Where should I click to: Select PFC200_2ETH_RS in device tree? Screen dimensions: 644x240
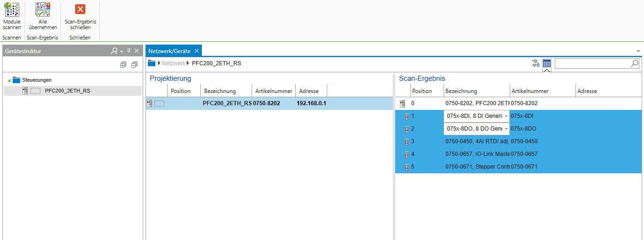tap(67, 91)
